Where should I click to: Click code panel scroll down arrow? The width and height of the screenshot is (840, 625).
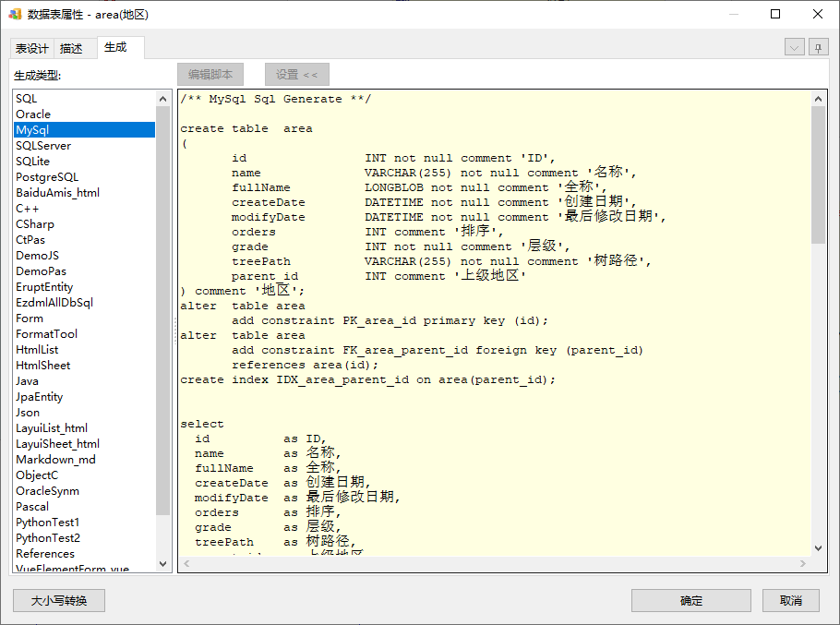(x=818, y=547)
